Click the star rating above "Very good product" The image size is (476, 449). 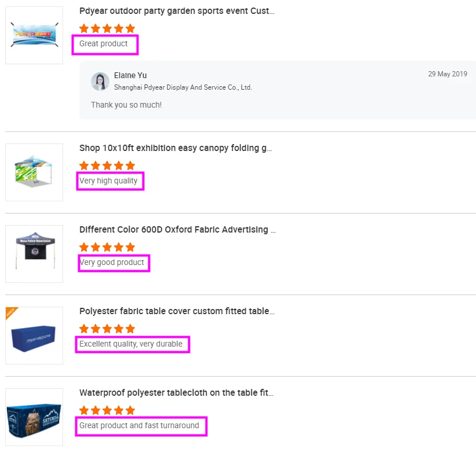107,247
